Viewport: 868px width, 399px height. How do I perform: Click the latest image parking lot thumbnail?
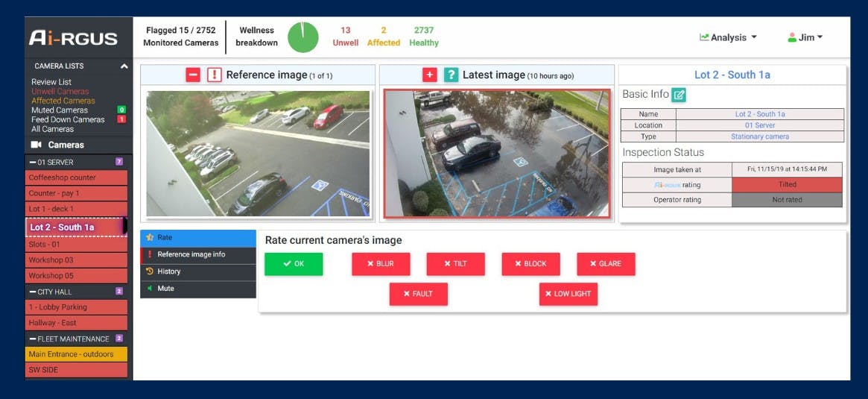pyautogui.click(x=496, y=154)
